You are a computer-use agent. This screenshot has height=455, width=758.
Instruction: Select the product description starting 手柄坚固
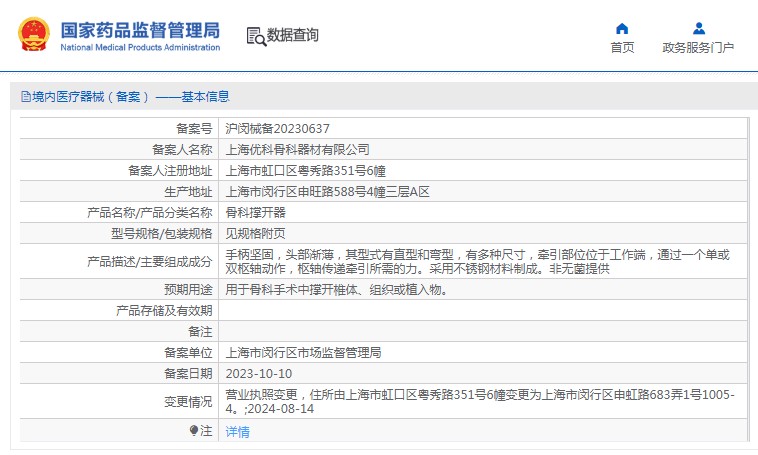coord(478,262)
